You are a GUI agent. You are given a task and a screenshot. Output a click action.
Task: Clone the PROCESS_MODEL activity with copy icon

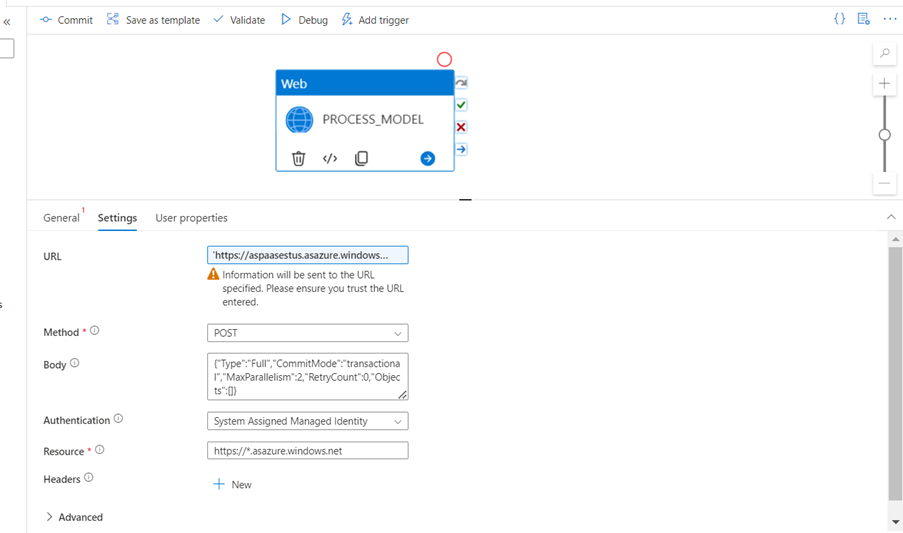click(361, 158)
